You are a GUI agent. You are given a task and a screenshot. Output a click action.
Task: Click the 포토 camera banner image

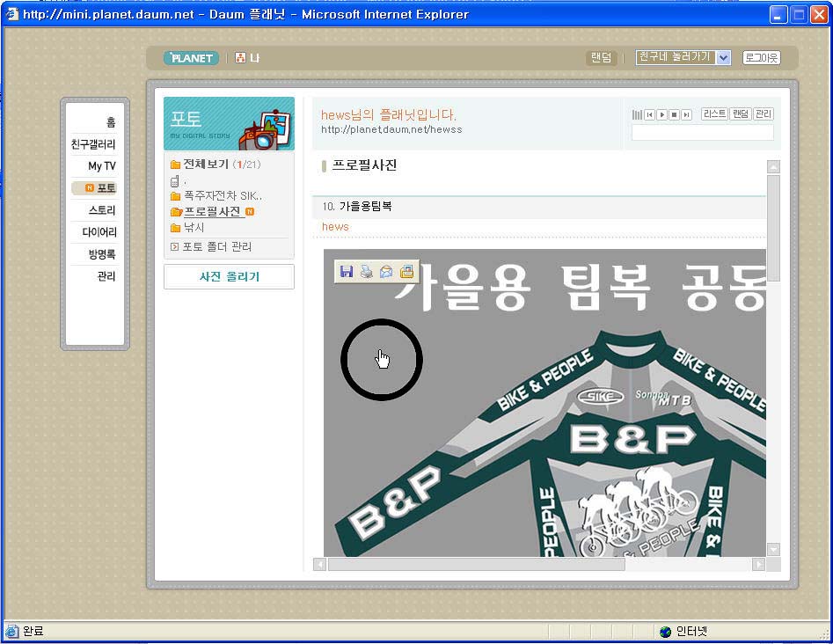pos(229,123)
